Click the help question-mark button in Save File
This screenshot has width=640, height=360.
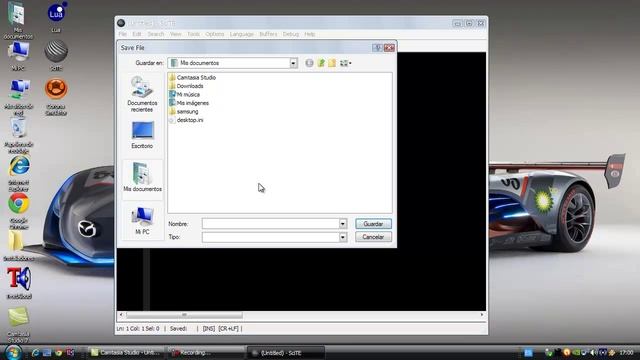coord(377,48)
